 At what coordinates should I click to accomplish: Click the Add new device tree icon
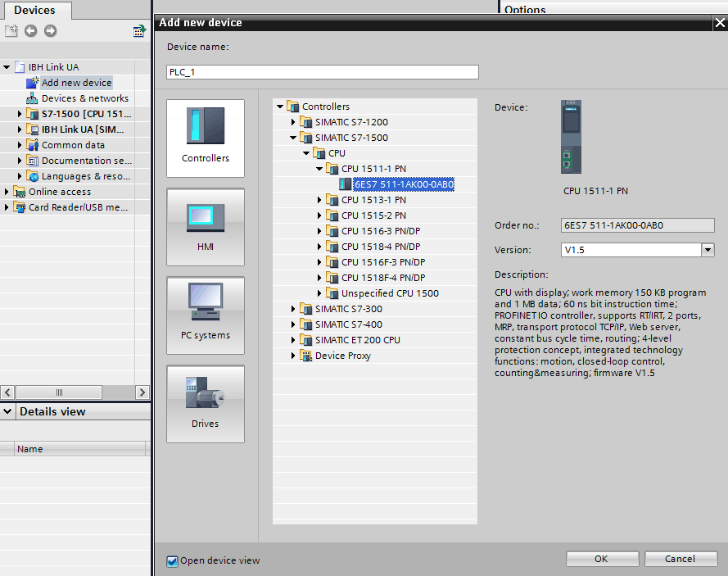33,83
